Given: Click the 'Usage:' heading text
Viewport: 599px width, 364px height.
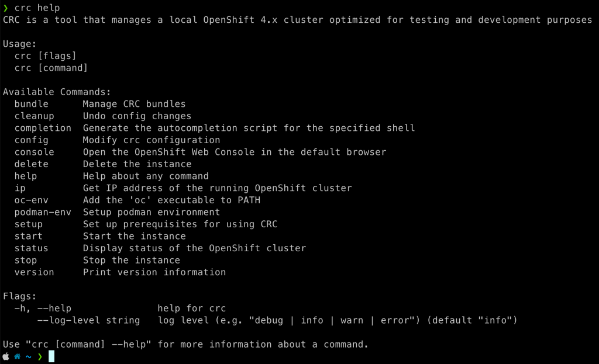Looking at the screenshot, I should (x=19, y=44).
